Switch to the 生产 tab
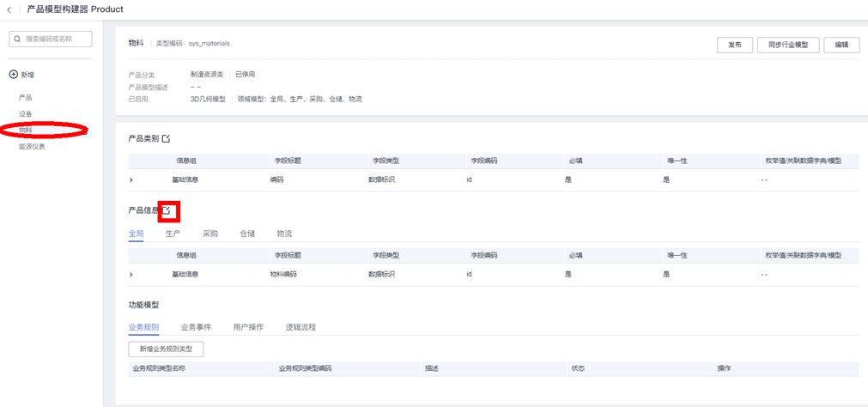The width and height of the screenshot is (868, 407). (173, 234)
